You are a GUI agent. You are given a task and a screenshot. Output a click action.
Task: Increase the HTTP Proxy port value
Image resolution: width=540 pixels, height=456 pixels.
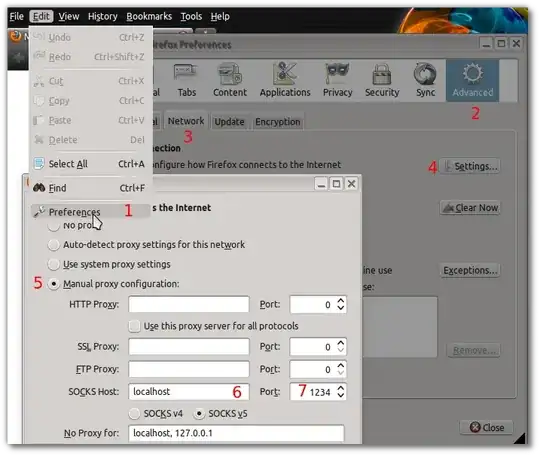click(341, 300)
